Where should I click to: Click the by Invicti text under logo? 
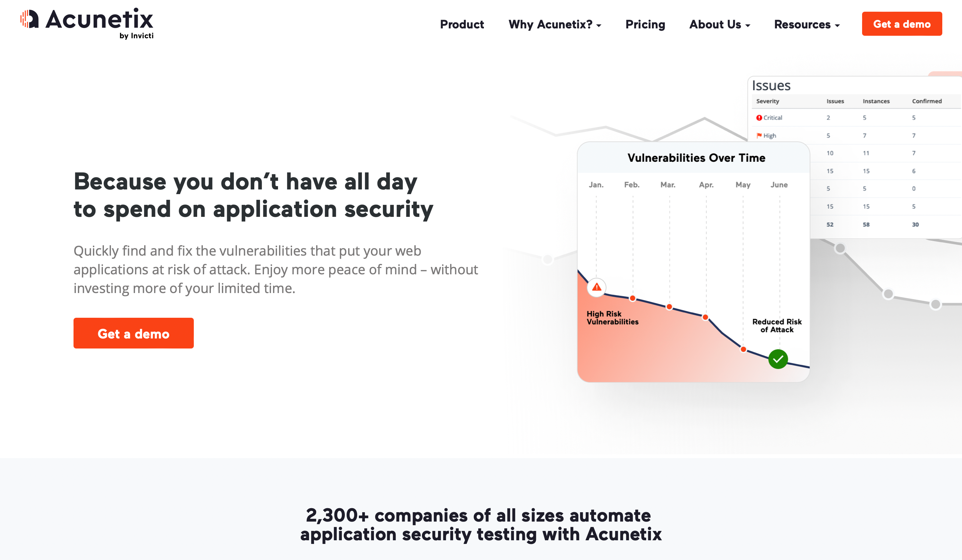[136, 36]
